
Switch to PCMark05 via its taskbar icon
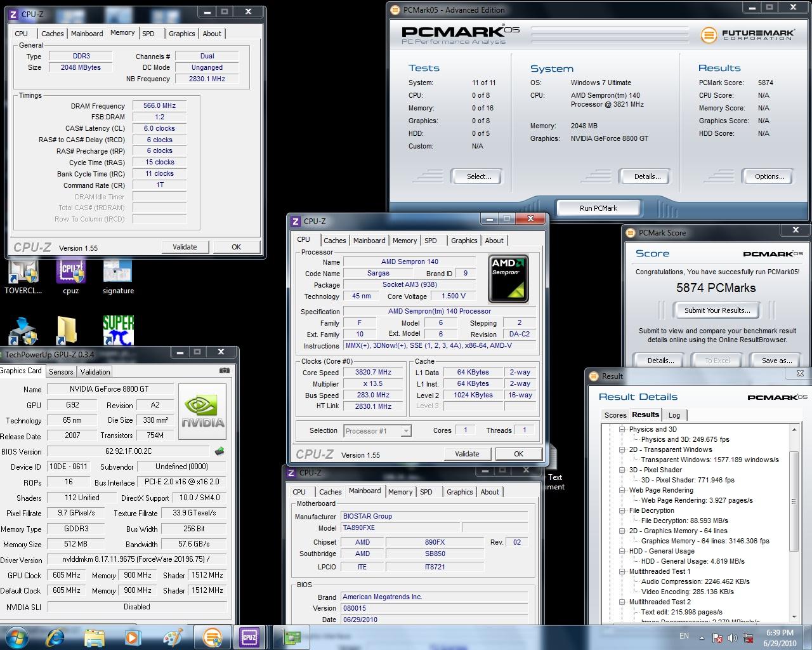(x=212, y=637)
